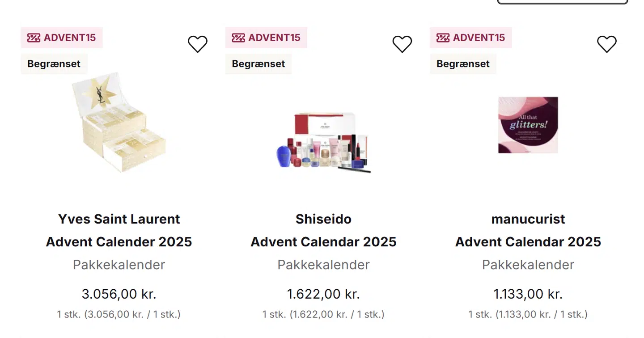The image size is (644, 338).
Task: Open the 'All that glitters!' product image
Action: tap(528, 125)
